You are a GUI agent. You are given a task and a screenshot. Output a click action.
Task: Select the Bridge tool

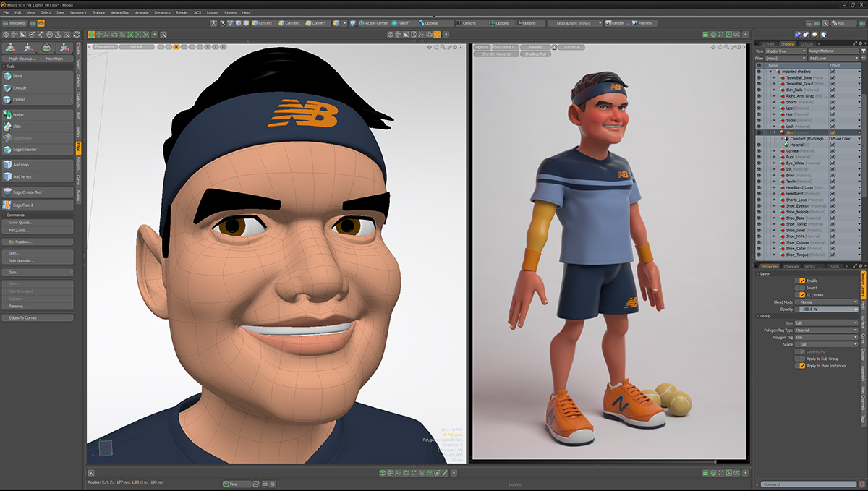coord(38,114)
